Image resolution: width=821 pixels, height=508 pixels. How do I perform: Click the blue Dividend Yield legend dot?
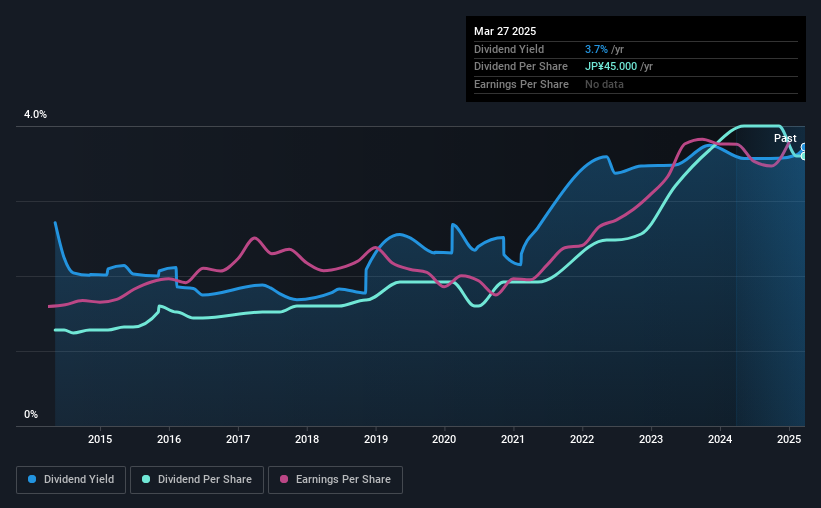coord(32,479)
